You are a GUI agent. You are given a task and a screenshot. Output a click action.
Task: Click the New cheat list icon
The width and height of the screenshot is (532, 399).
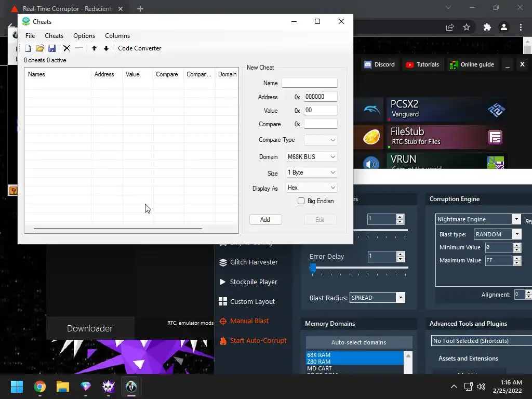click(x=28, y=48)
